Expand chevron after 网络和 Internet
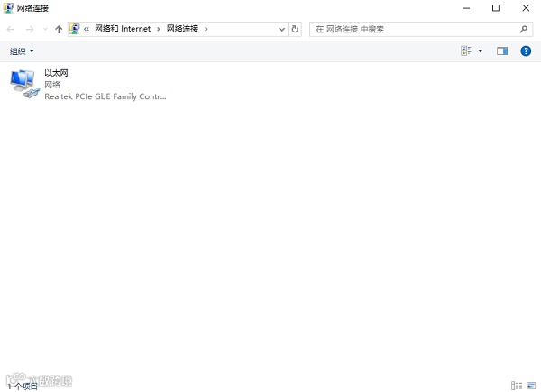Viewport: 541px width, 392px height. (x=159, y=29)
